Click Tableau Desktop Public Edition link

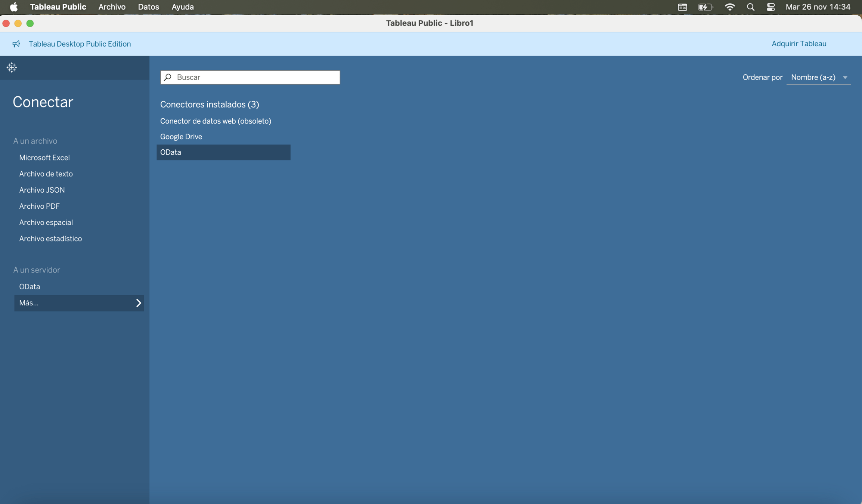80,44
